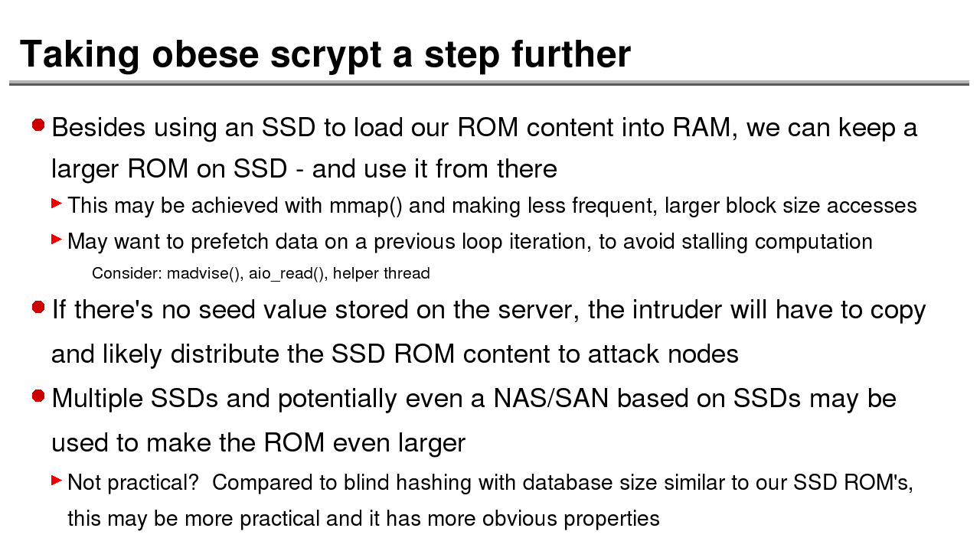The width and height of the screenshot is (980, 551).
Task: Click the red triangle before "May want to prefetch"
Action: 56,240
